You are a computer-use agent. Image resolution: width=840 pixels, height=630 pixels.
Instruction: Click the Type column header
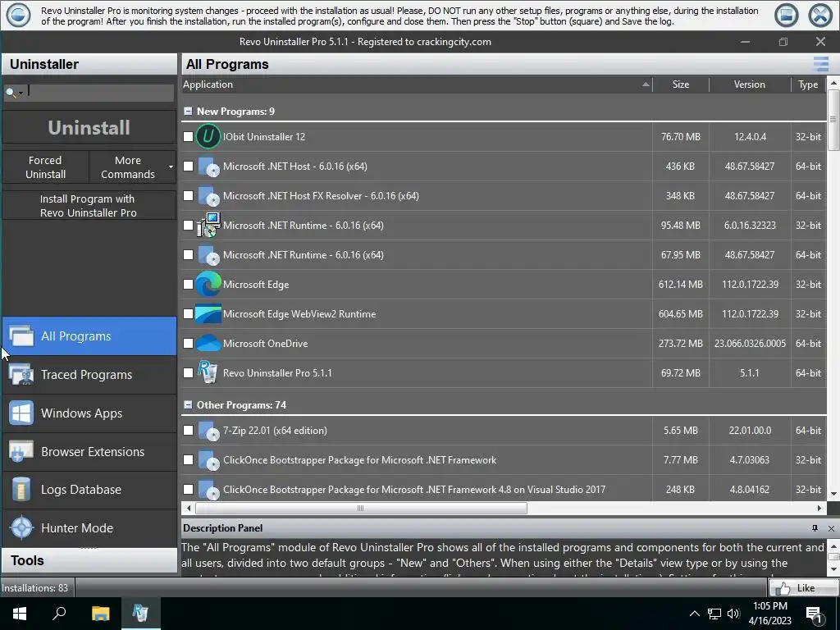[808, 84]
